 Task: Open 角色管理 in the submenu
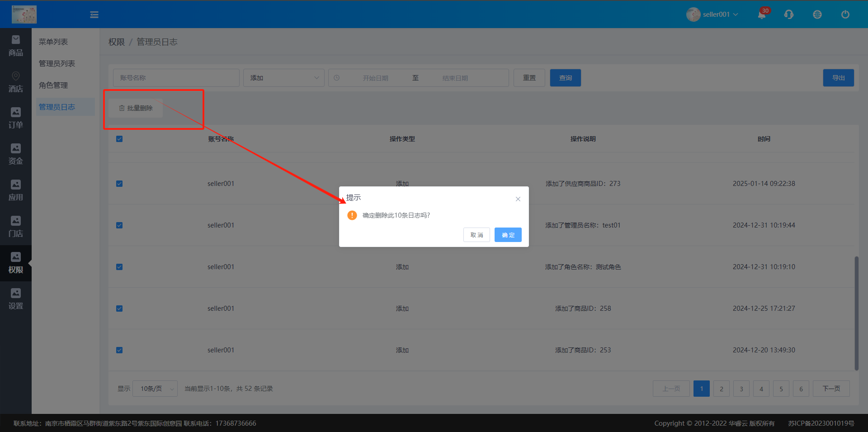point(53,85)
